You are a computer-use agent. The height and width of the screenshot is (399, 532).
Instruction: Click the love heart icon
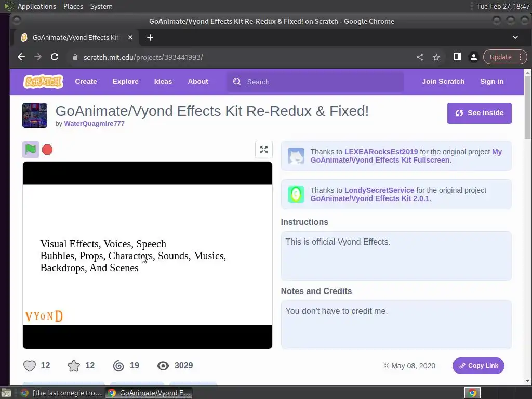tap(30, 365)
